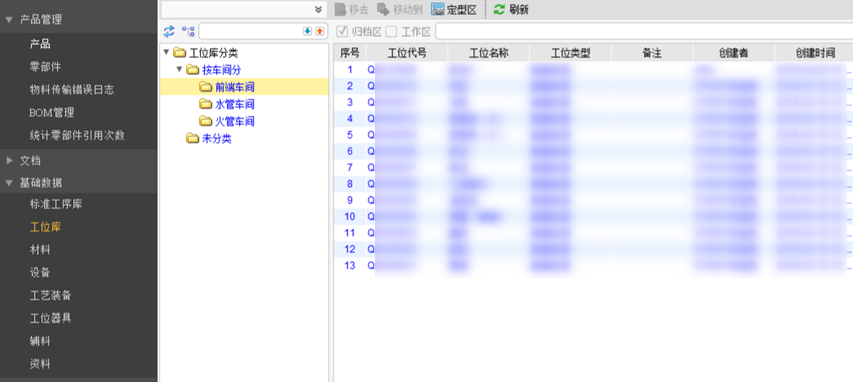Sort by the 创建时间 column header
Image resolution: width=853 pixels, height=382 pixels.
814,53
